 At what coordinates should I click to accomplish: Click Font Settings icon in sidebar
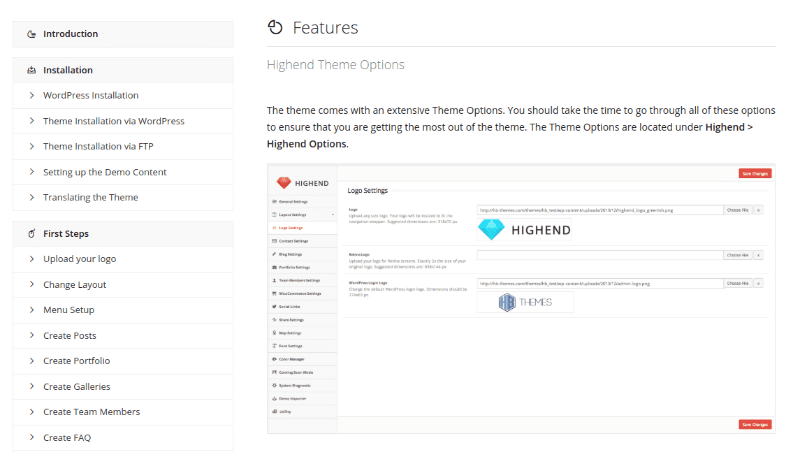[274, 346]
